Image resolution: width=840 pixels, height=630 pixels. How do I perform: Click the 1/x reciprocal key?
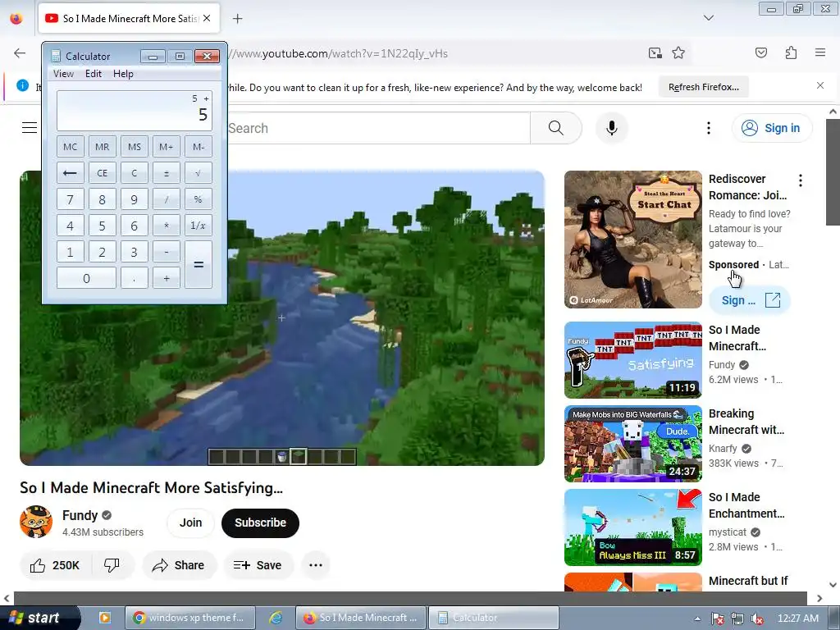pos(199,226)
